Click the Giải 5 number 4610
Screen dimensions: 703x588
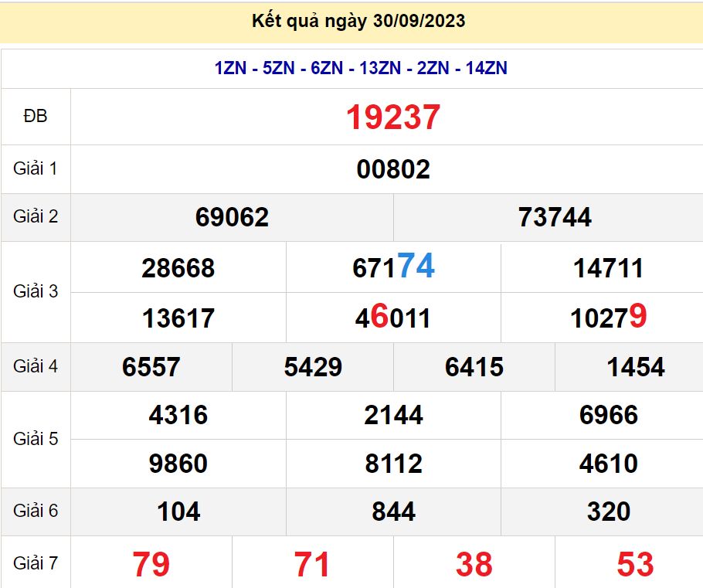[x=608, y=464]
